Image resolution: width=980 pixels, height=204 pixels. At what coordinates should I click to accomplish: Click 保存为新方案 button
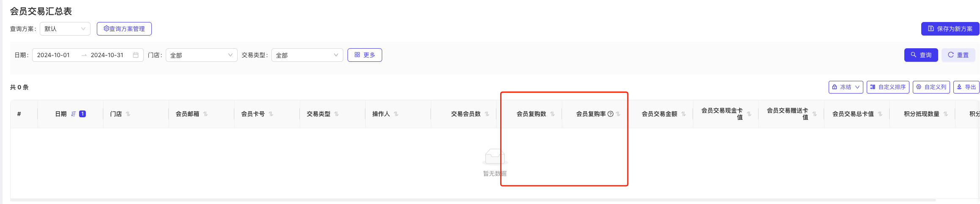950,29
